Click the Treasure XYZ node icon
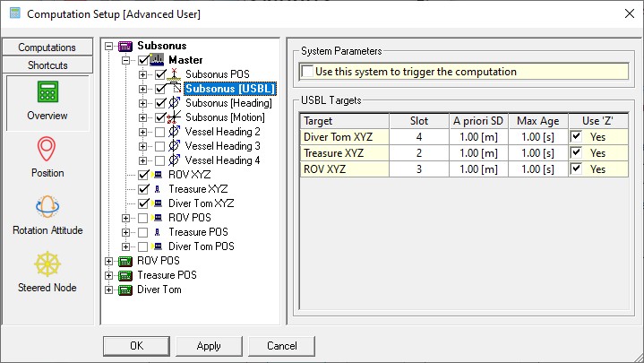 [157, 189]
